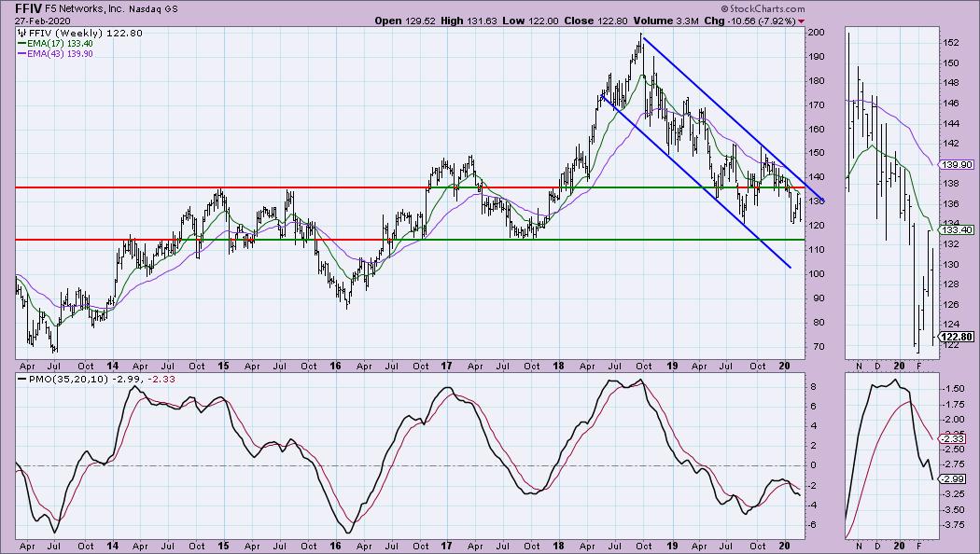Screen dimensions: 980x554
Task: Click the 'Close 122.80' header value
Action: pos(595,21)
